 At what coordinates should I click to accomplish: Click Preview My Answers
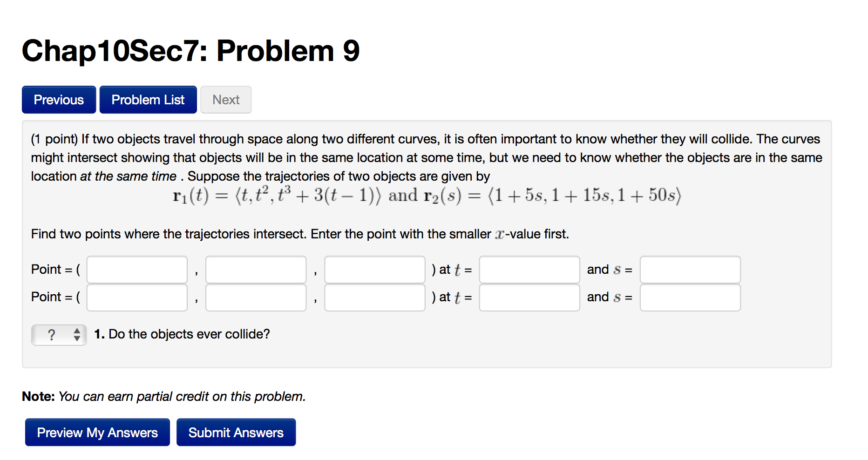[x=97, y=432]
